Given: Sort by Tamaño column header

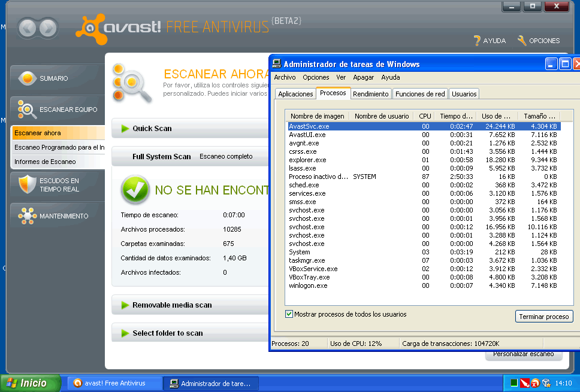Looking at the screenshot, I should point(539,116).
